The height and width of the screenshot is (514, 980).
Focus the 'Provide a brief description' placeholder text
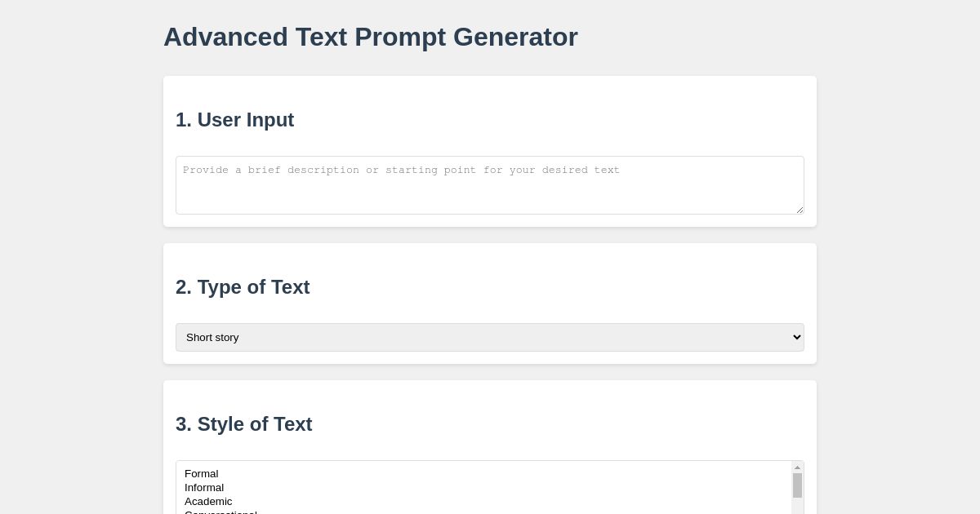[401, 171]
